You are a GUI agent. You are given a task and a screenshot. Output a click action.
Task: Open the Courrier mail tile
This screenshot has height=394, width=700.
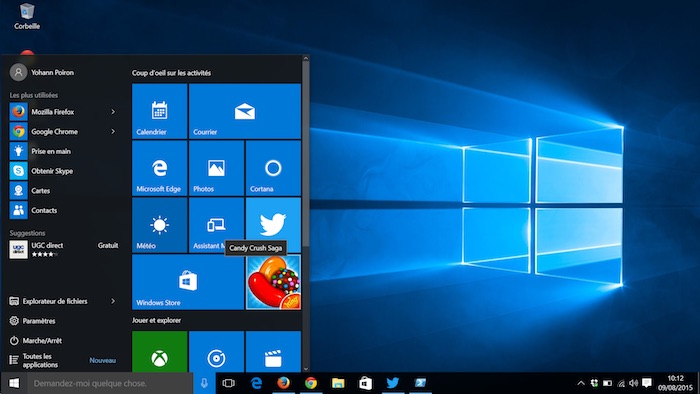click(245, 111)
